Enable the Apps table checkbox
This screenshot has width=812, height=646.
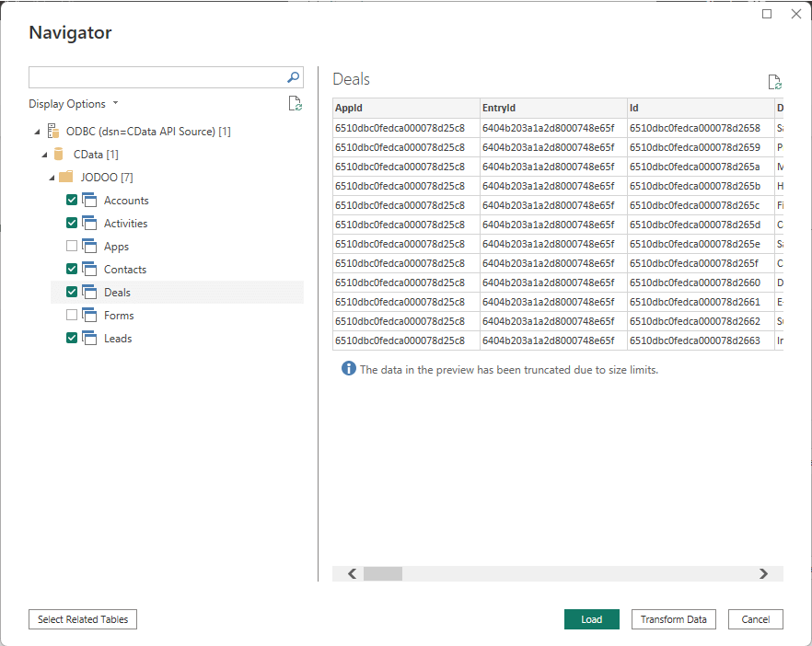pyautogui.click(x=72, y=246)
